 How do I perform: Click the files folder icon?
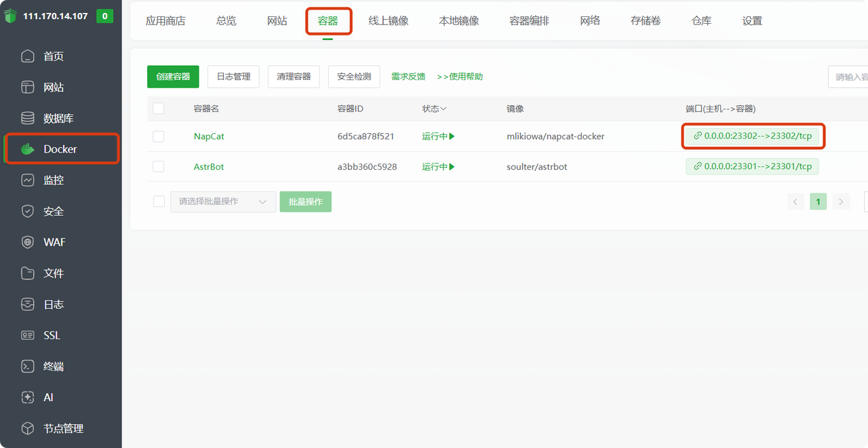tap(28, 273)
